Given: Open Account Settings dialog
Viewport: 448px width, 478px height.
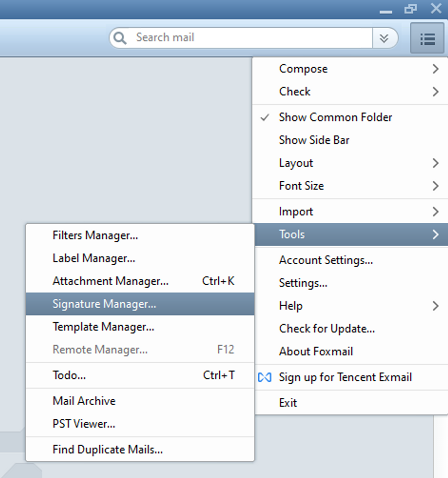Looking at the screenshot, I should [326, 260].
